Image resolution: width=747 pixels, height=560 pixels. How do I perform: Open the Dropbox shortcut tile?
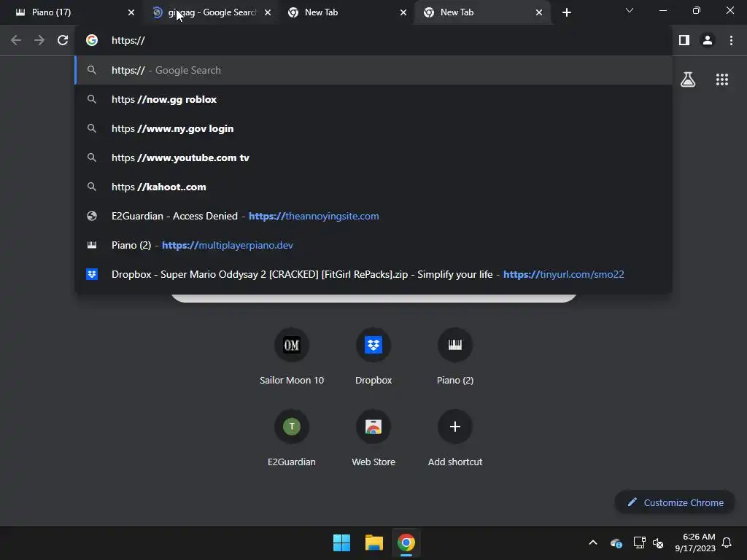(373, 357)
